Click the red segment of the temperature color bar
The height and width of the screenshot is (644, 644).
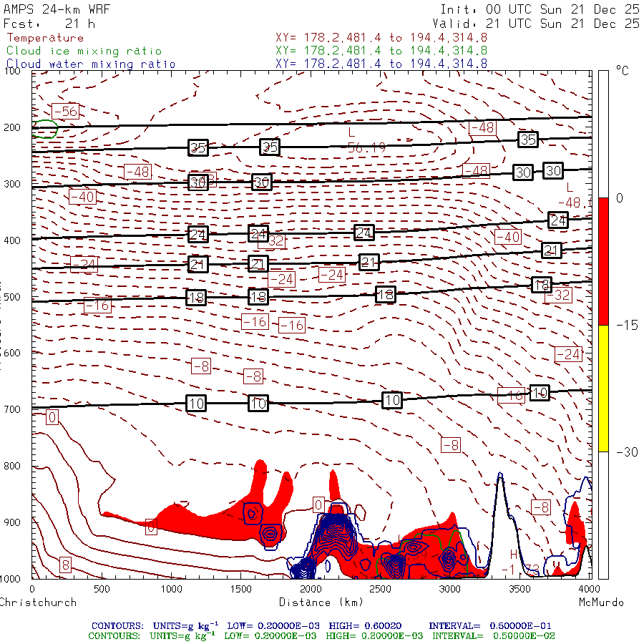[x=603, y=261]
